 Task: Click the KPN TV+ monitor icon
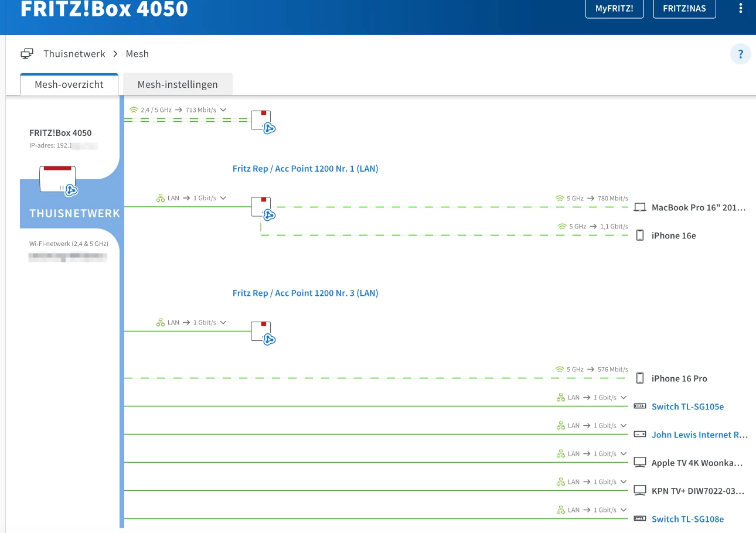(640, 491)
